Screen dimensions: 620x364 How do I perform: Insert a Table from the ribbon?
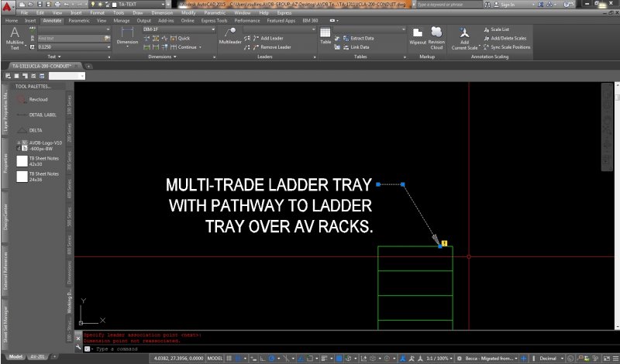(x=325, y=36)
